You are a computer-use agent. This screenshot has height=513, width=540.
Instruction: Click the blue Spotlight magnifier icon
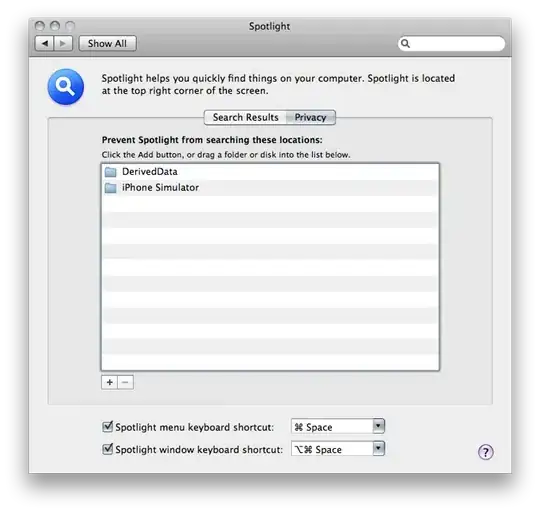pyautogui.click(x=65, y=86)
